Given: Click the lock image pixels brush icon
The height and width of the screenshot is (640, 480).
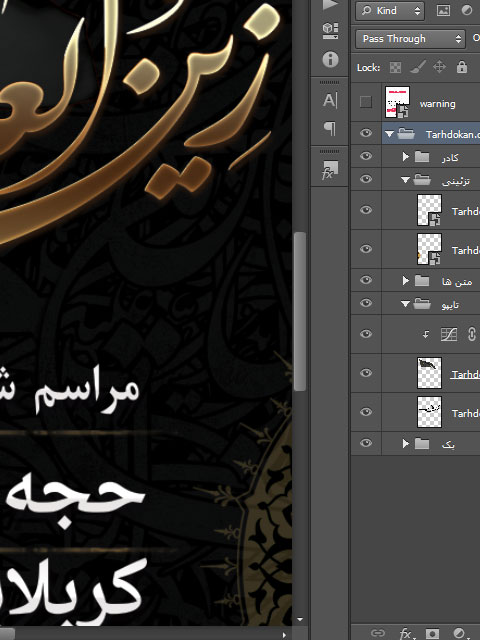Looking at the screenshot, I should click(x=418, y=67).
